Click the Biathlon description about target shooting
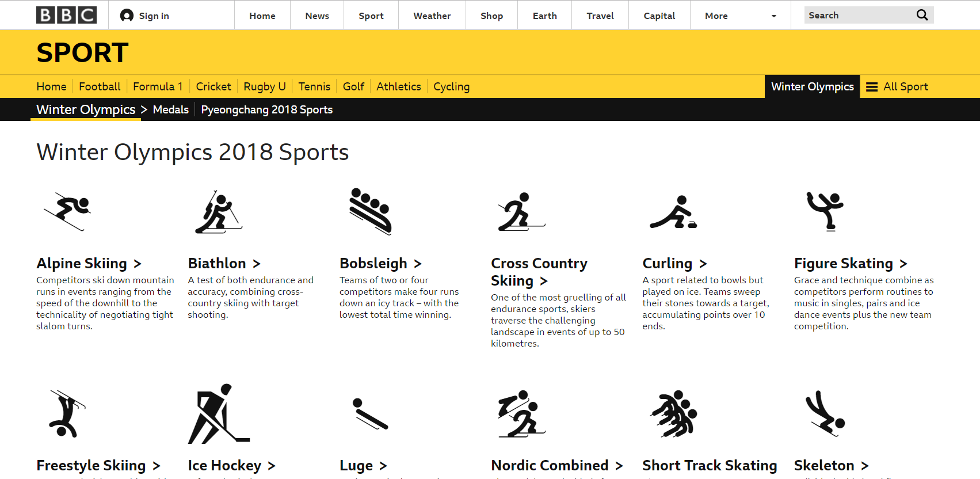The width and height of the screenshot is (980, 479). pos(250,298)
